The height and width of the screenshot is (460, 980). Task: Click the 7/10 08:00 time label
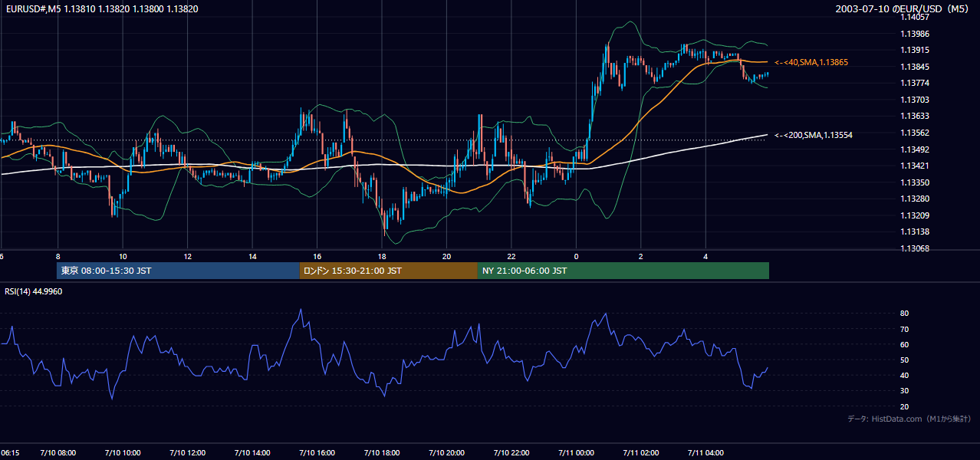pyautogui.click(x=58, y=453)
